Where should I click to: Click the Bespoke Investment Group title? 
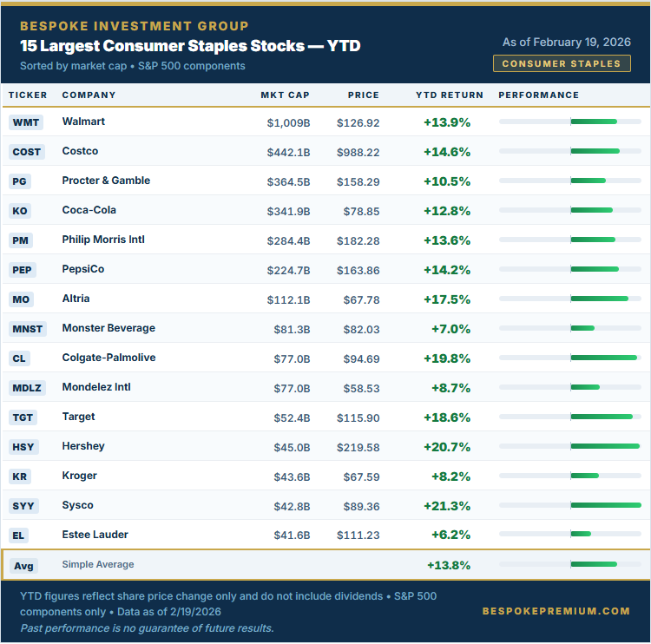click(x=134, y=26)
